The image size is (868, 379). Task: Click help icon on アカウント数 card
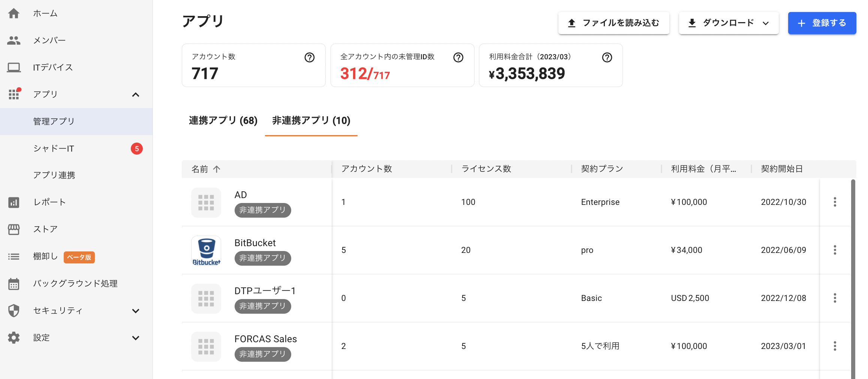tap(309, 57)
